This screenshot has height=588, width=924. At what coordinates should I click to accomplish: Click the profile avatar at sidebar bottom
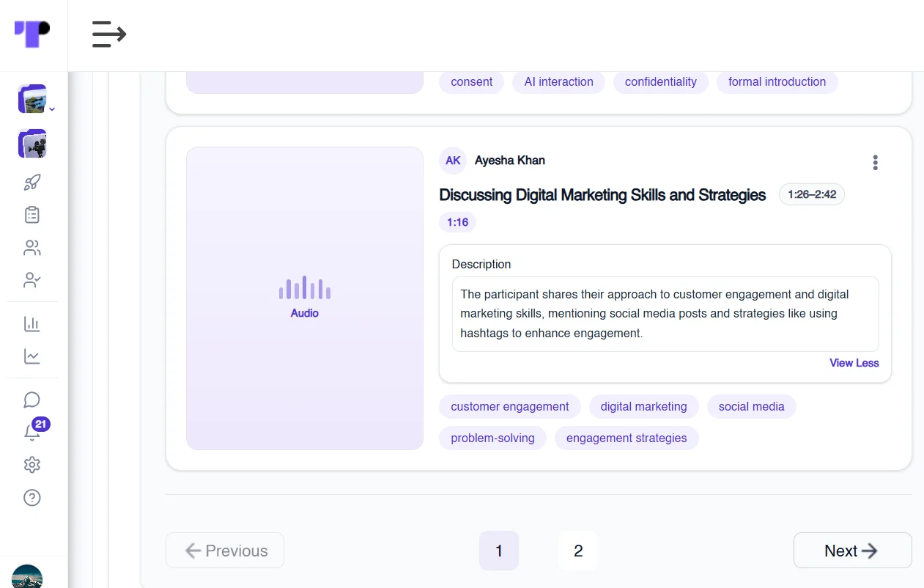tap(27, 576)
